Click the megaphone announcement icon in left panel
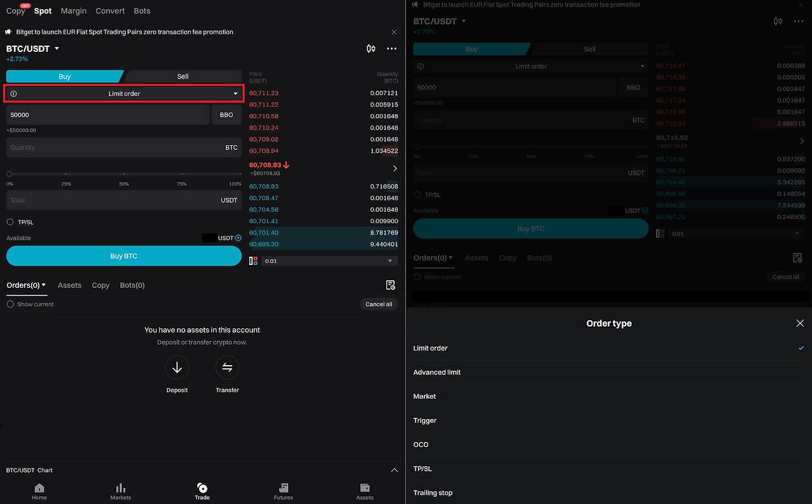Screen dimensions: 812x504 10,32
